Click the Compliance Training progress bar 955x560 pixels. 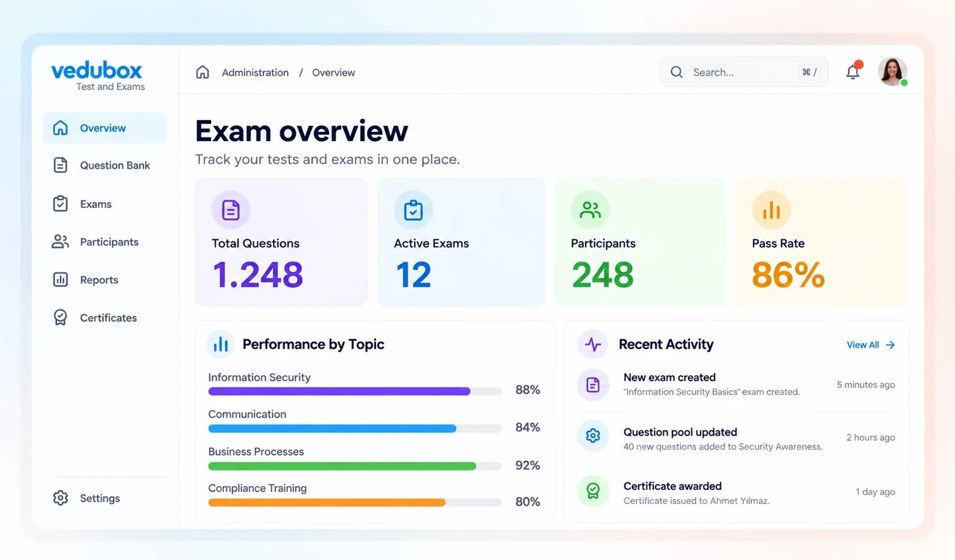point(354,503)
